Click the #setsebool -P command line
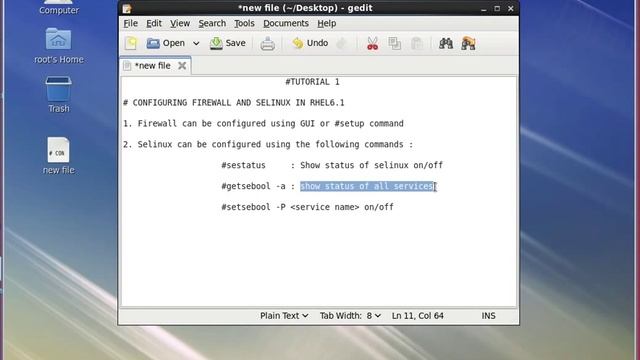Screen dimensions: 640x360 coord(307,207)
